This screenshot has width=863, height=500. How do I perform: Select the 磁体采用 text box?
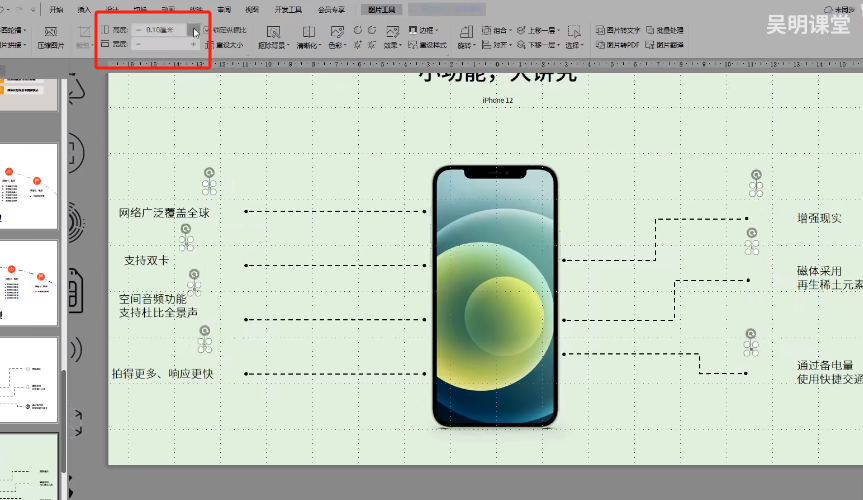tap(829, 278)
